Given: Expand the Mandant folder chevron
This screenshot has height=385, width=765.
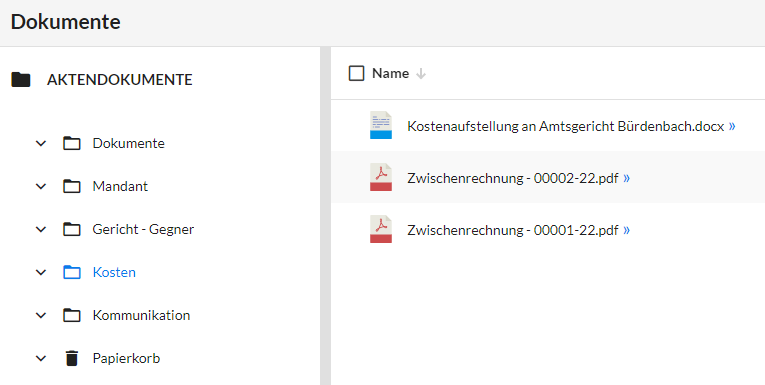Looking at the screenshot, I should (41, 186).
